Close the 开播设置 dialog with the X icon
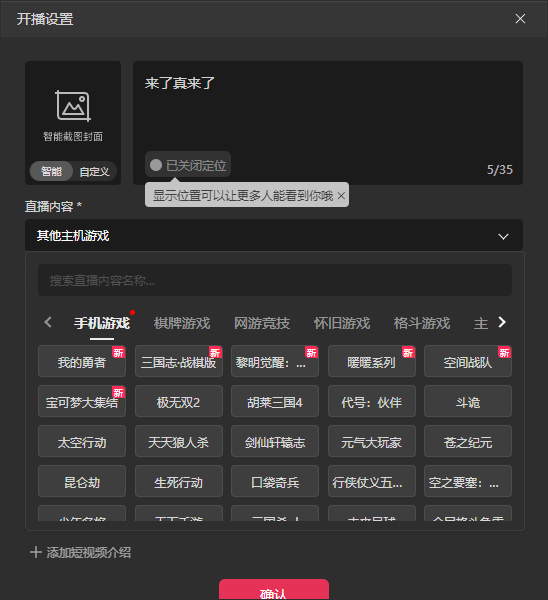The image size is (548, 600). coord(520,19)
